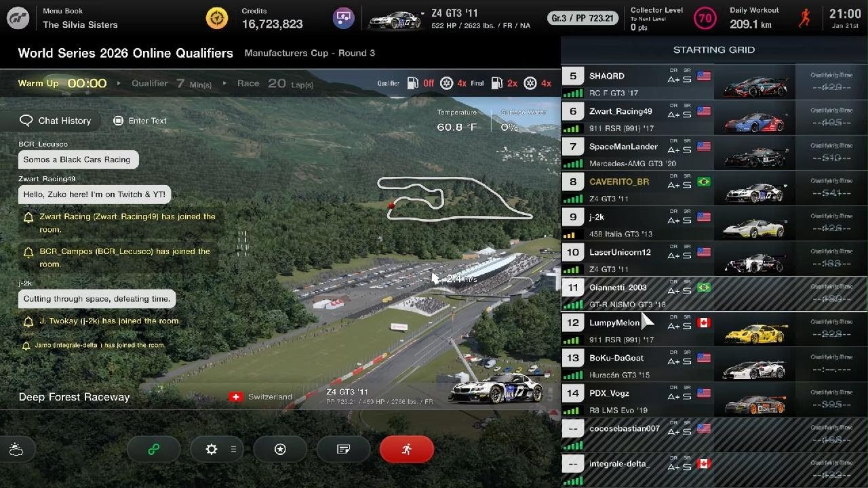Click the weather icon at bottom left
The height and width of the screenshot is (488, 868).
pos(16,449)
